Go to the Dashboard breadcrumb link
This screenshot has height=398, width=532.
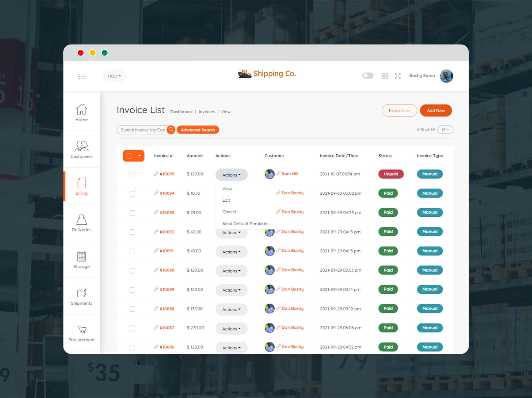point(181,112)
